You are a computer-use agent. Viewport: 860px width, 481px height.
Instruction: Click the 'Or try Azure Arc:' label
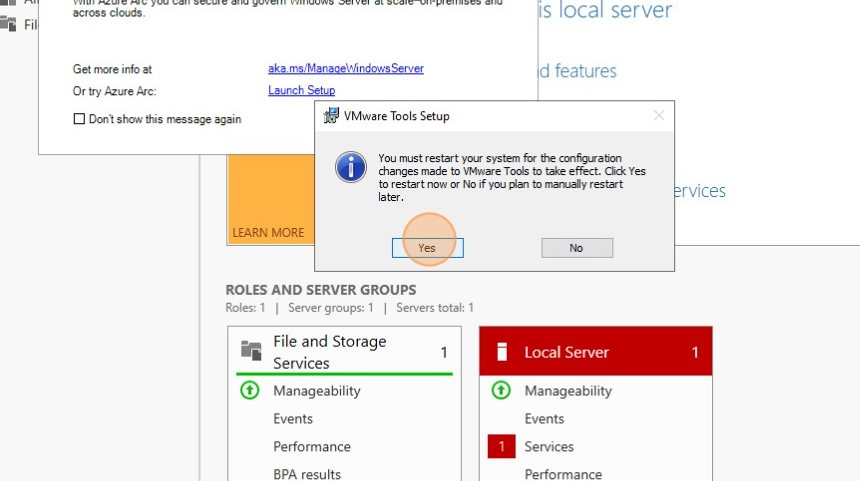click(115, 91)
